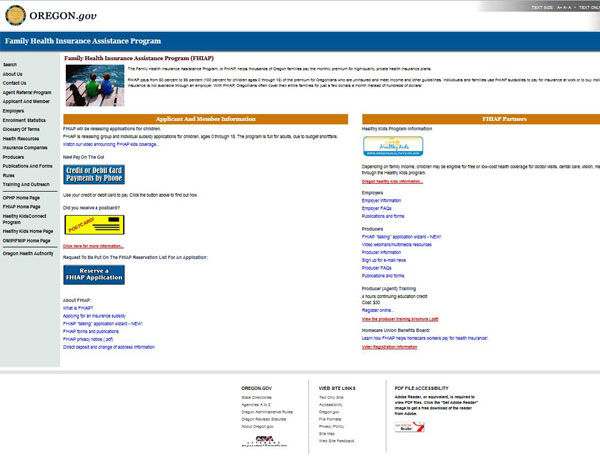This screenshot has height=464, width=600.
Task: Go to Health Resources sidebar link
Action: 21,138
